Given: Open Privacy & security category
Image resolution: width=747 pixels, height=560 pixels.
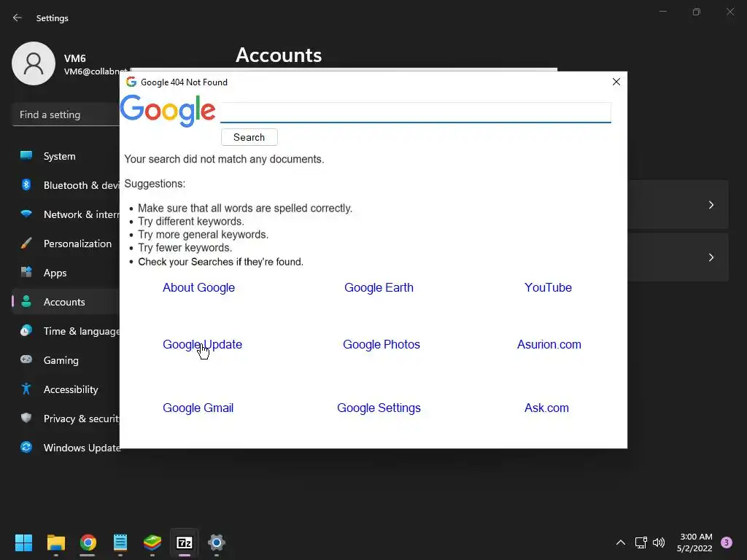Looking at the screenshot, I should [x=66, y=419].
